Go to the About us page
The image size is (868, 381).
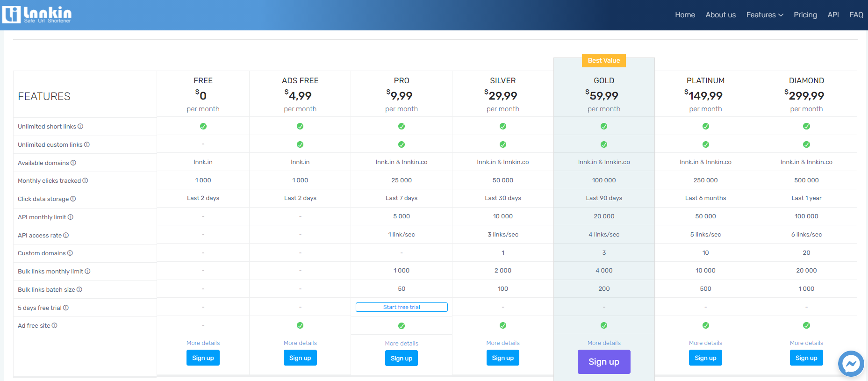[720, 15]
